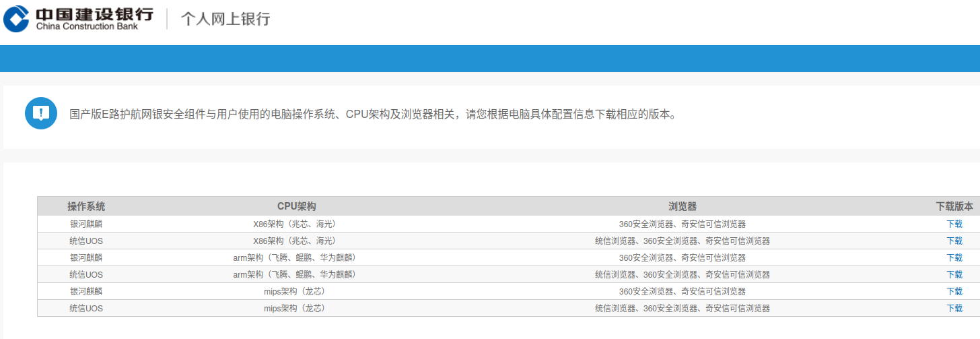Download the 统信UOS X86架构 version
Screen dimensions: 980x339
[954, 241]
